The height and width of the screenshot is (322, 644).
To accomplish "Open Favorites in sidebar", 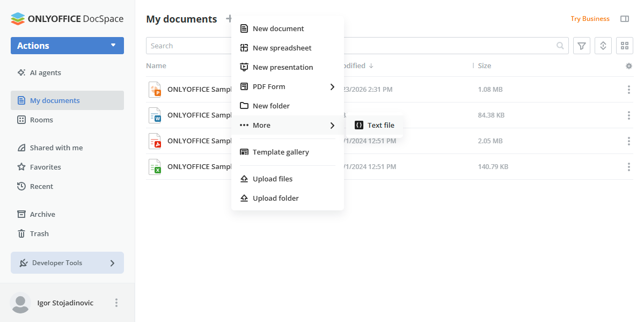I will [67, 167].
